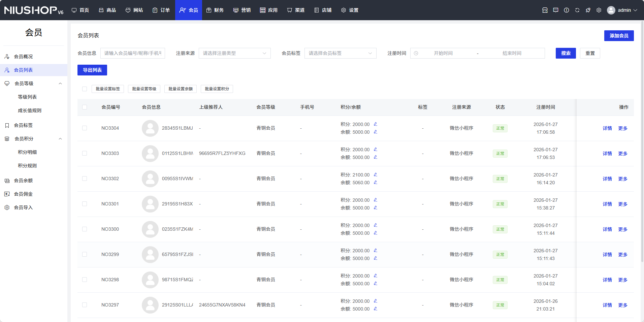This screenshot has width=644, height=322.
Task: Go to the 订单 top navigation menu
Action: (161, 10)
